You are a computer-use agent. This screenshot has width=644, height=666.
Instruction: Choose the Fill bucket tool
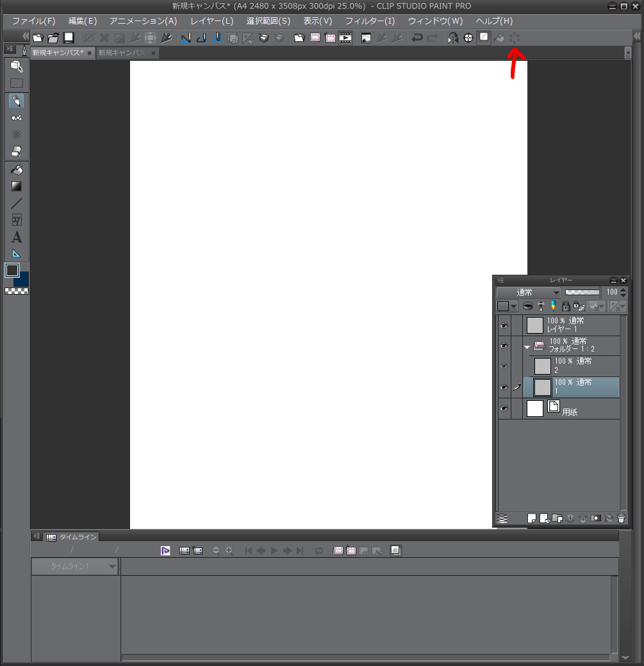tap(17, 170)
